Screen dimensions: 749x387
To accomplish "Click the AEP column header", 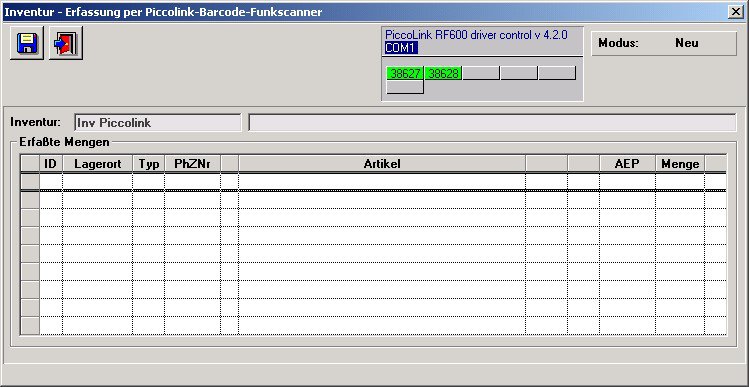I will pyautogui.click(x=627, y=164).
